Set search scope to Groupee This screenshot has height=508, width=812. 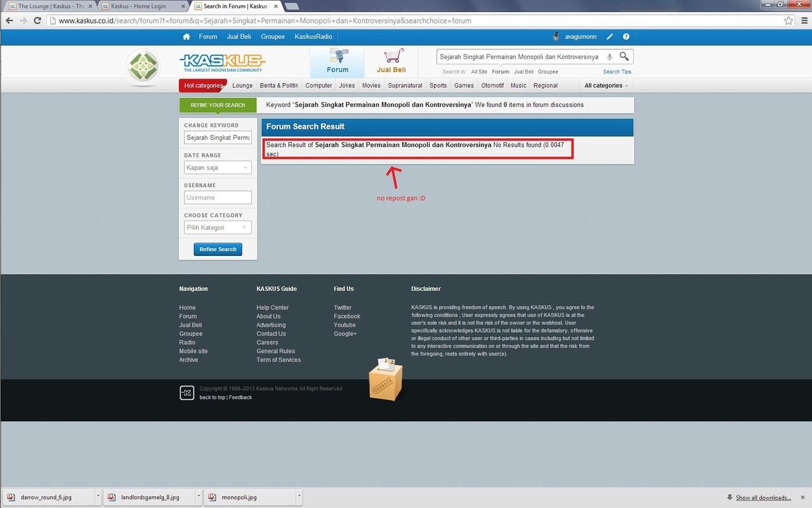coord(548,72)
